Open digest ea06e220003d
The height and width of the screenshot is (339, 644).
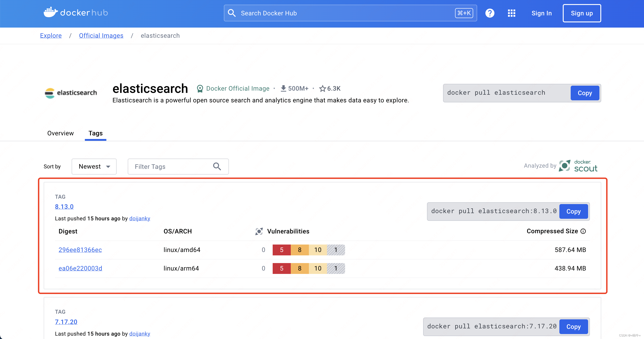tap(80, 268)
